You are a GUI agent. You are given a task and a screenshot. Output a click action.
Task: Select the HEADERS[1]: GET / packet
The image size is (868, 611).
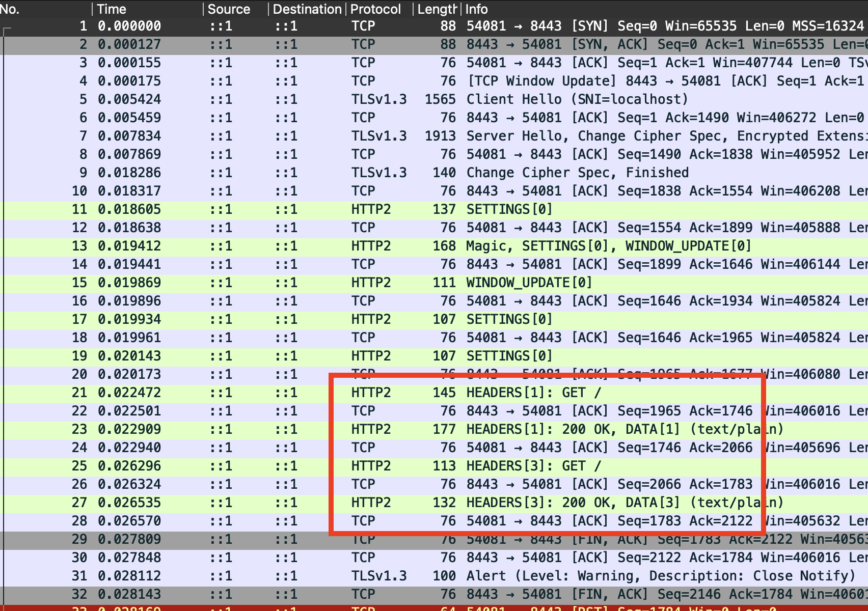[434, 393]
